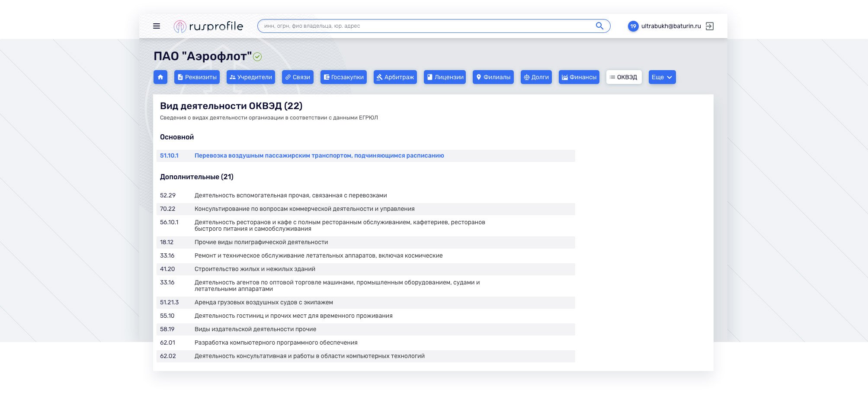Select the ОКВЭД tab
This screenshot has width=868, height=397.
[x=624, y=77]
